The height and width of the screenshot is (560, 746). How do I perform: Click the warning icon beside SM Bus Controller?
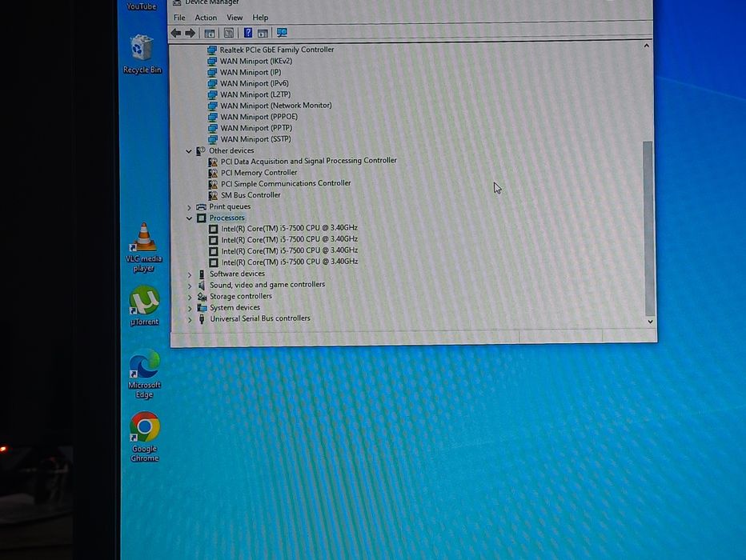click(213, 195)
